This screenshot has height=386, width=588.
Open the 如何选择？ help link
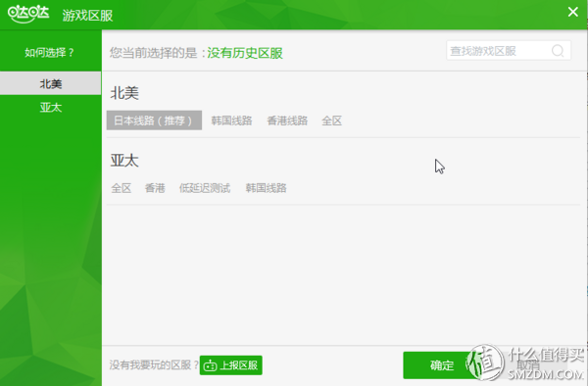click(x=50, y=53)
